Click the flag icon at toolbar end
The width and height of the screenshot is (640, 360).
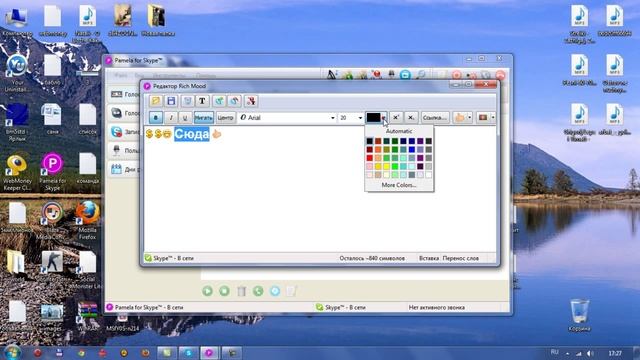coord(483,118)
